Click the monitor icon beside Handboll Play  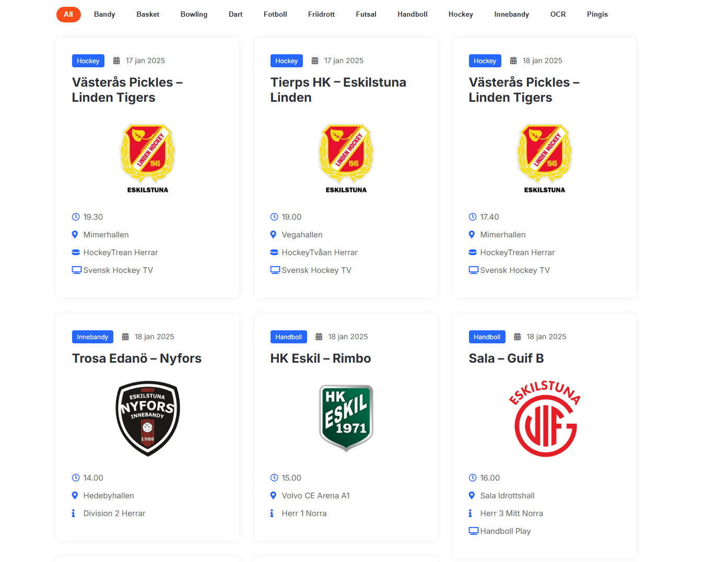(474, 531)
